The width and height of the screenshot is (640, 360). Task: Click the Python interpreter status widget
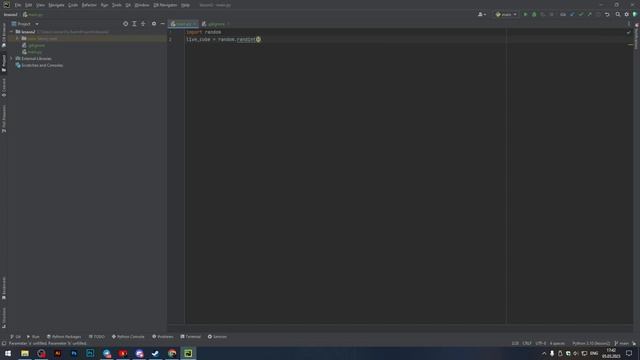coord(591,343)
